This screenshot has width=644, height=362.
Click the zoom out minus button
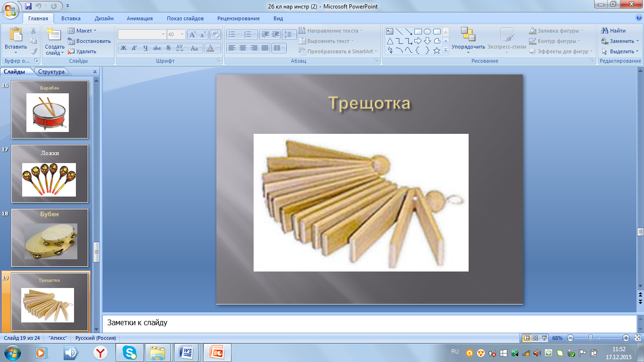pyautogui.click(x=570, y=338)
